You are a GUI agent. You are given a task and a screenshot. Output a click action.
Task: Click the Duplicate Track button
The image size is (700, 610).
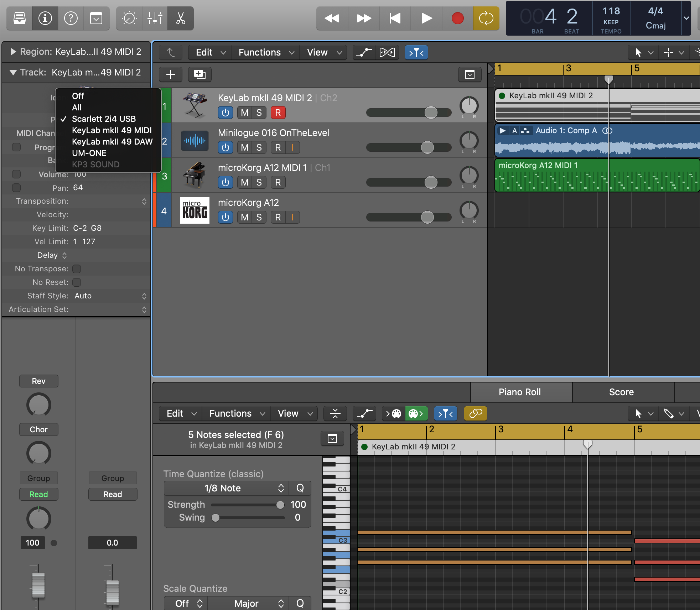[199, 74]
